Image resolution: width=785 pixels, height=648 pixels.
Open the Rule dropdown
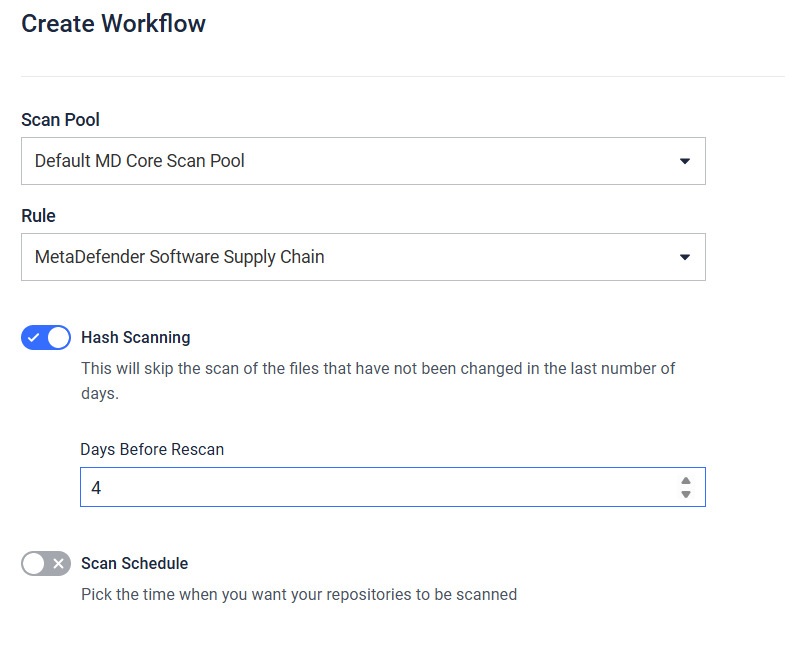[x=362, y=257]
